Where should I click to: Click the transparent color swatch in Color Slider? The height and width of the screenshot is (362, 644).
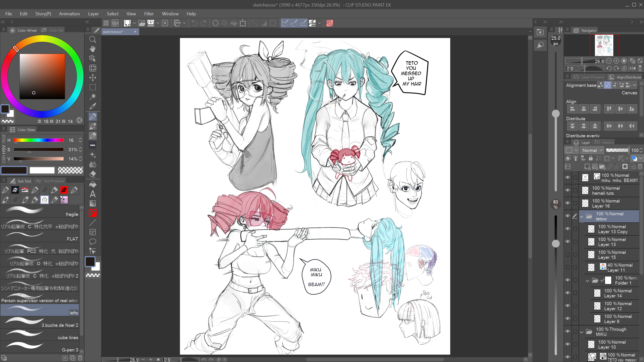point(70,170)
